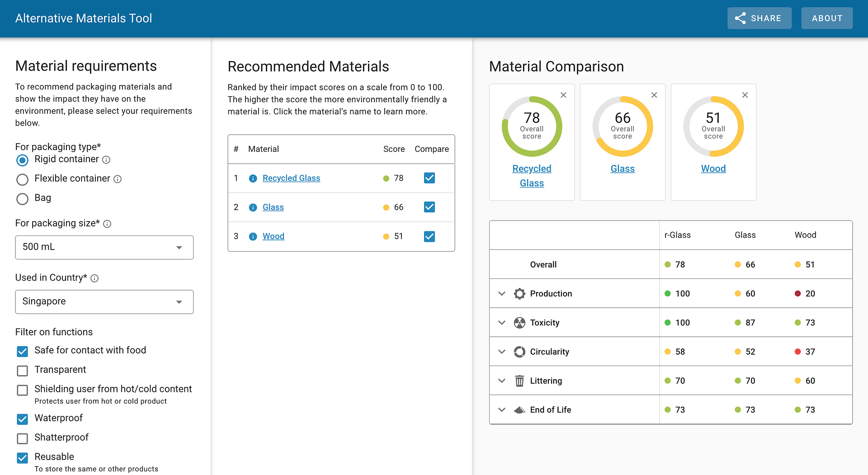Click Rigid container info icon
Viewport: 868px width, 475px height.
[x=106, y=160]
